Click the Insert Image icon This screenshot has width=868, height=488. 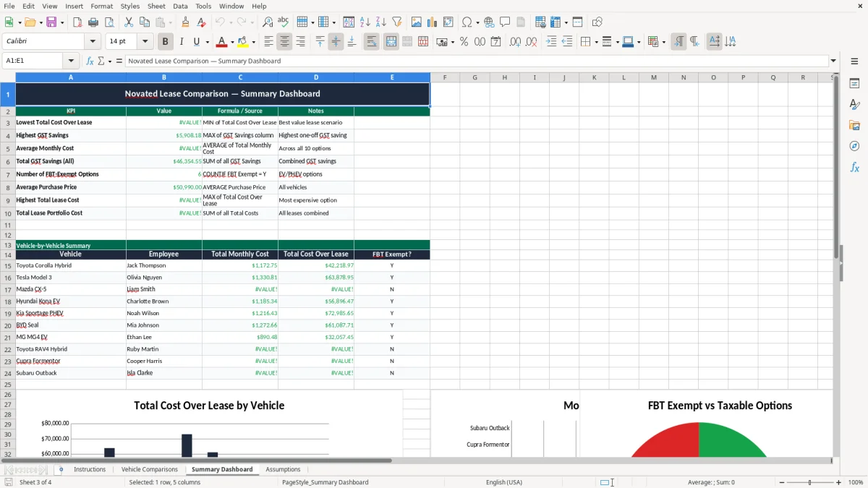tap(417, 22)
